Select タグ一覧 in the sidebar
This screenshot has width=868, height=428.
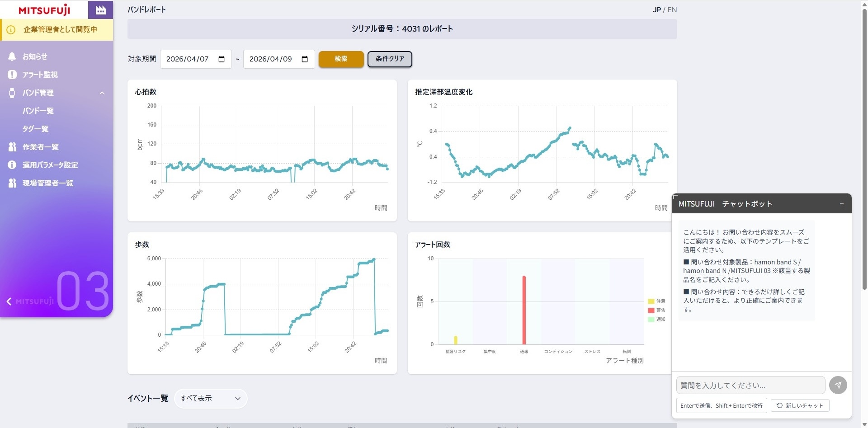[35, 129]
